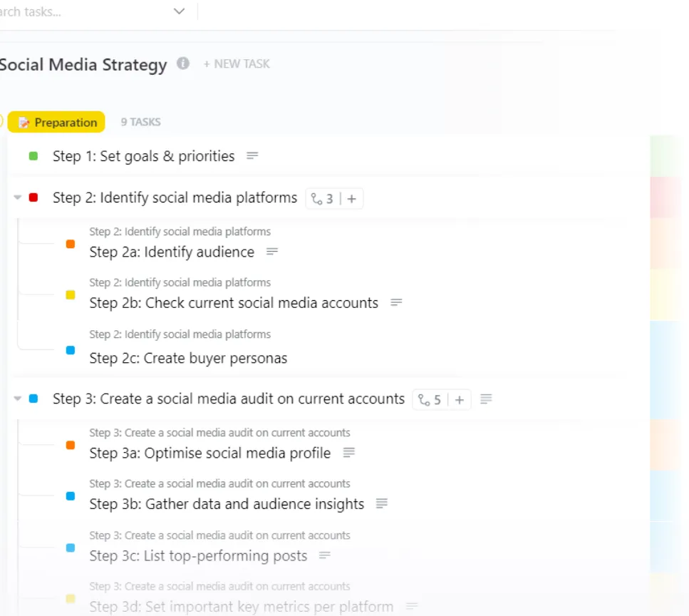Open Step 2: Identify social media platforms task
This screenshot has height=616, width=689.
coord(175,198)
